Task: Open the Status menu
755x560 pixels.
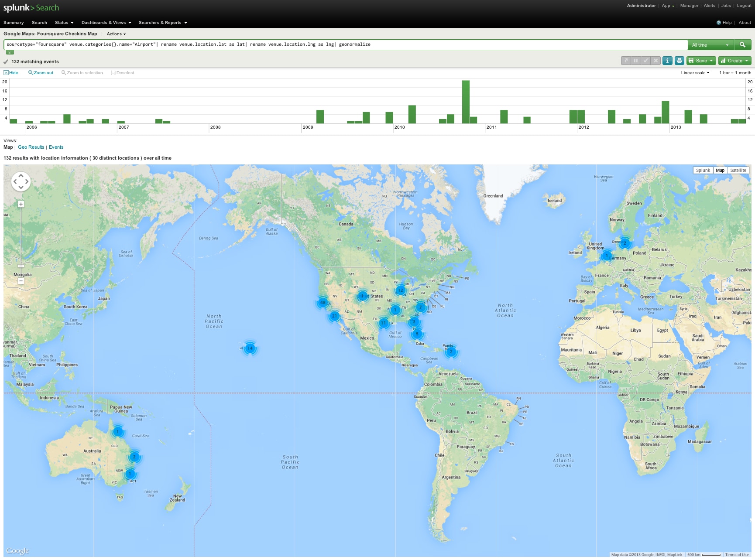Action: click(64, 23)
